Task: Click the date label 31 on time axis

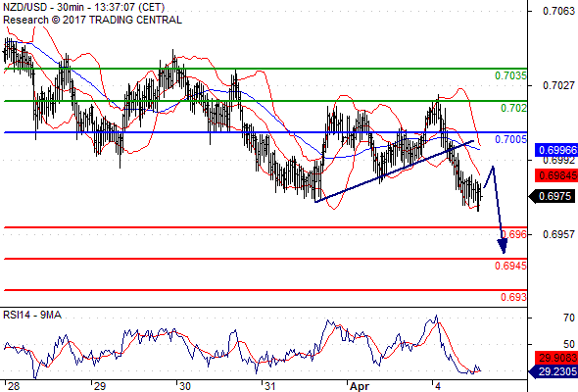Action: coord(269,386)
